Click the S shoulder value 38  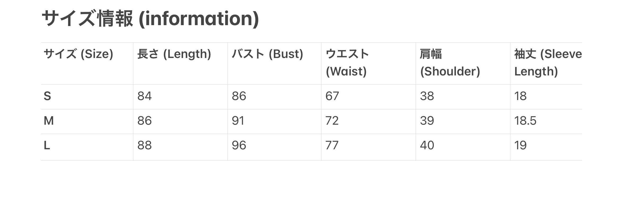tap(427, 96)
